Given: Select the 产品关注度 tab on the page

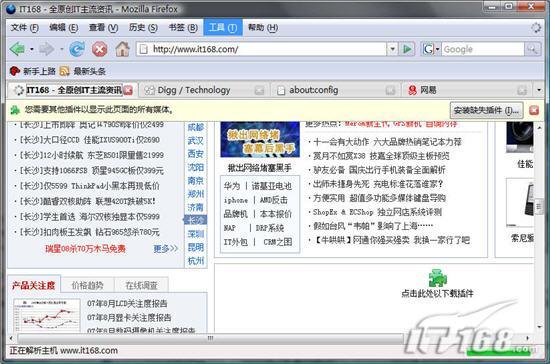Looking at the screenshot, I should click(x=34, y=285).
